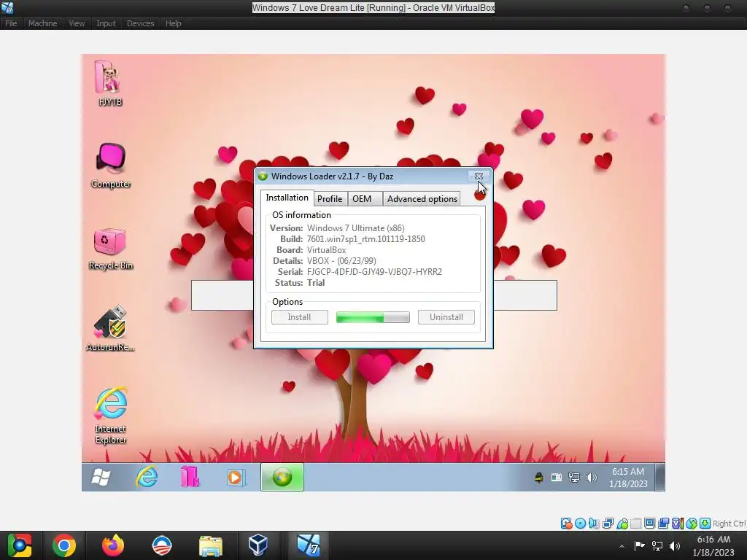Open the host Start menu icon

point(19,545)
